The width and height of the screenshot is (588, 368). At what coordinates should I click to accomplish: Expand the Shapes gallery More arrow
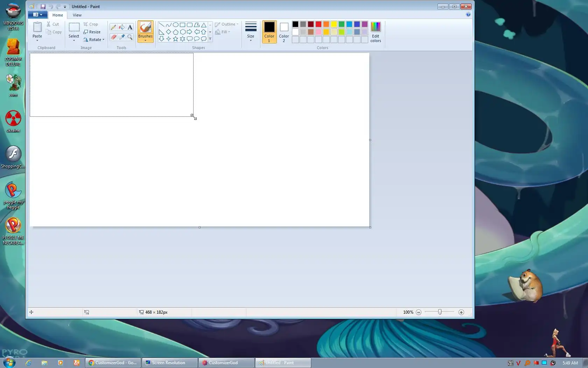tap(210, 39)
